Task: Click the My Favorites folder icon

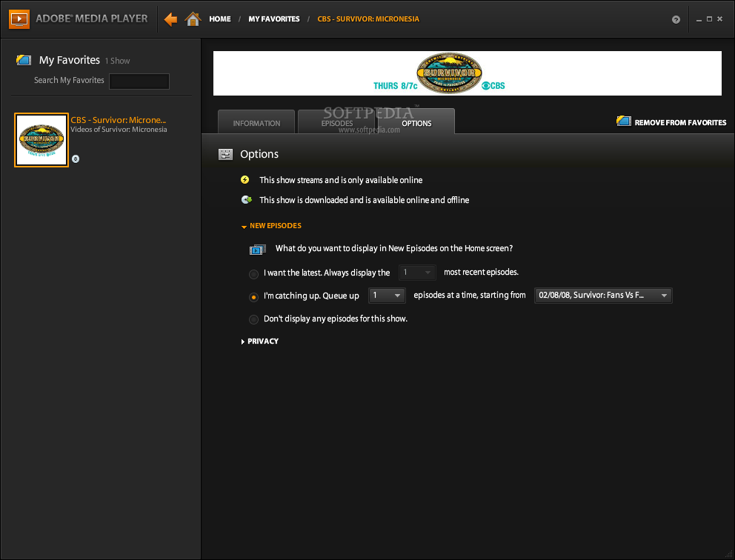Action: coord(24,60)
